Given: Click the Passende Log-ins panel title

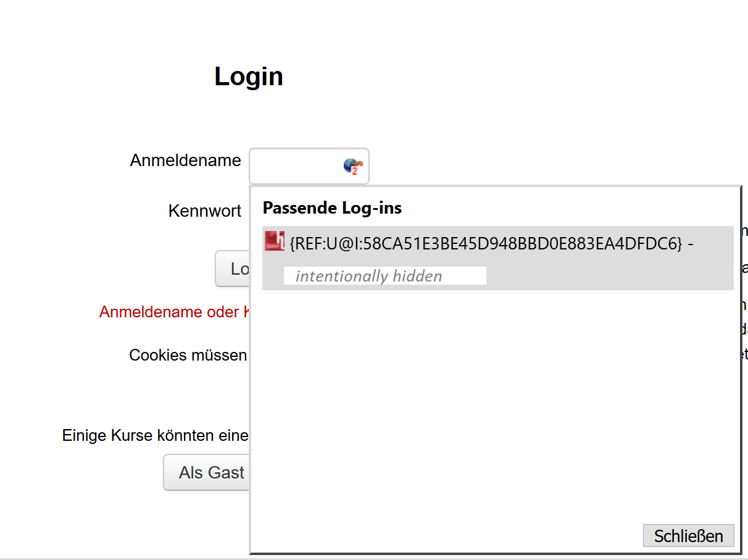Looking at the screenshot, I should pyautogui.click(x=332, y=207).
